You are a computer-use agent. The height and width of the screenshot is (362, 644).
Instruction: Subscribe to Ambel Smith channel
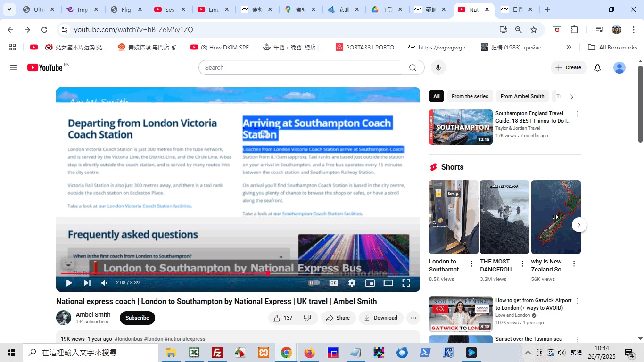(137, 318)
